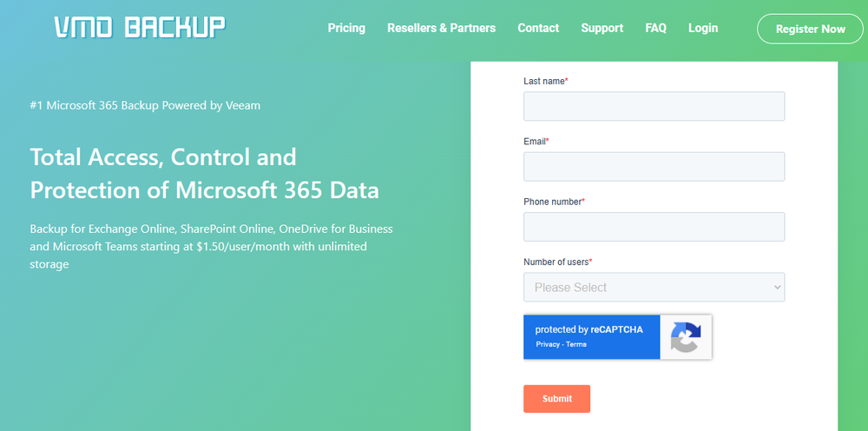Open the Pricing page

pos(346,28)
